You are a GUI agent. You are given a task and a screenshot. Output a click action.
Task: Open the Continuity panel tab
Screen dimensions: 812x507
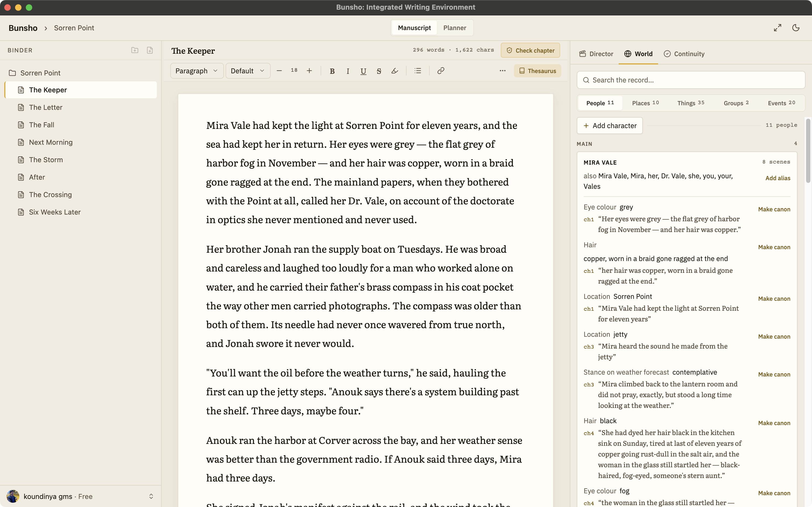684,54
